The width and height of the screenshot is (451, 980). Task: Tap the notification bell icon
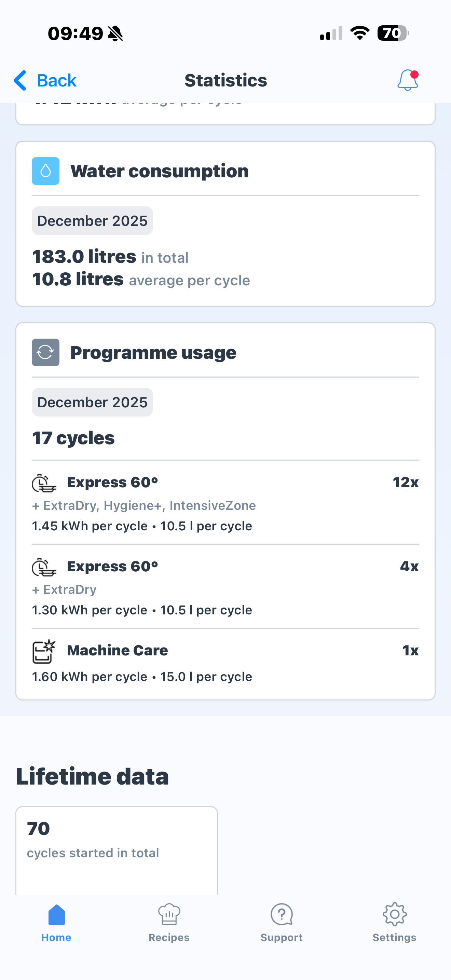coord(408,80)
